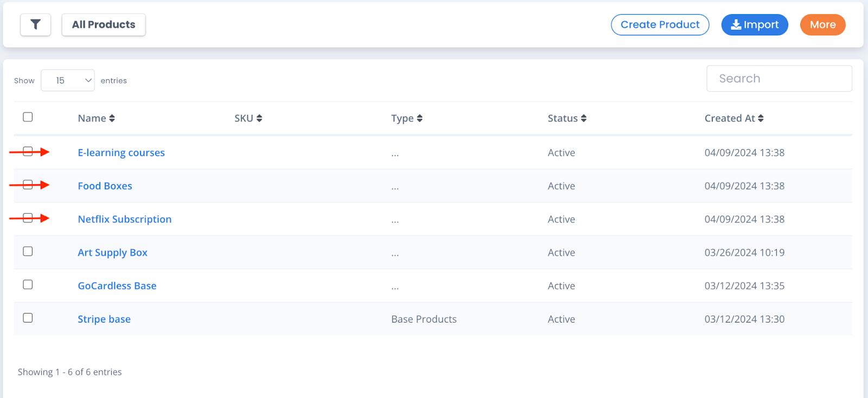Open the E-learning courses product link
This screenshot has width=868, height=398.
(x=121, y=153)
